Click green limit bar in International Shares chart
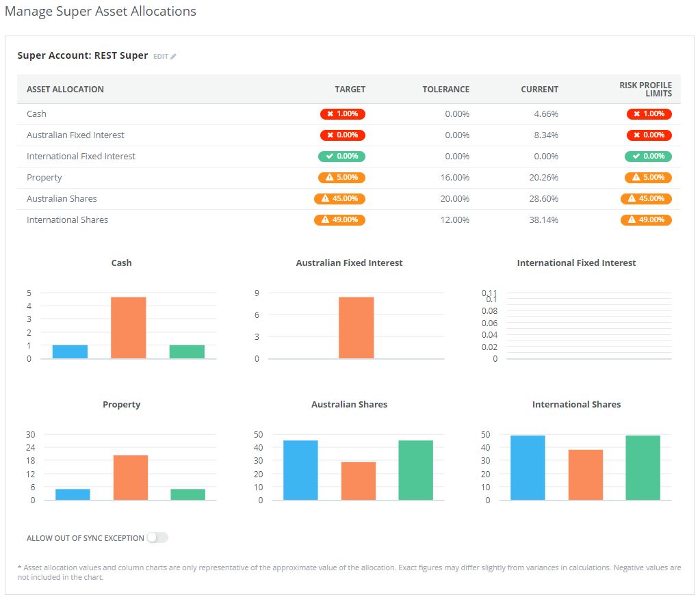Screen dimensions: 700x601 coord(643,468)
